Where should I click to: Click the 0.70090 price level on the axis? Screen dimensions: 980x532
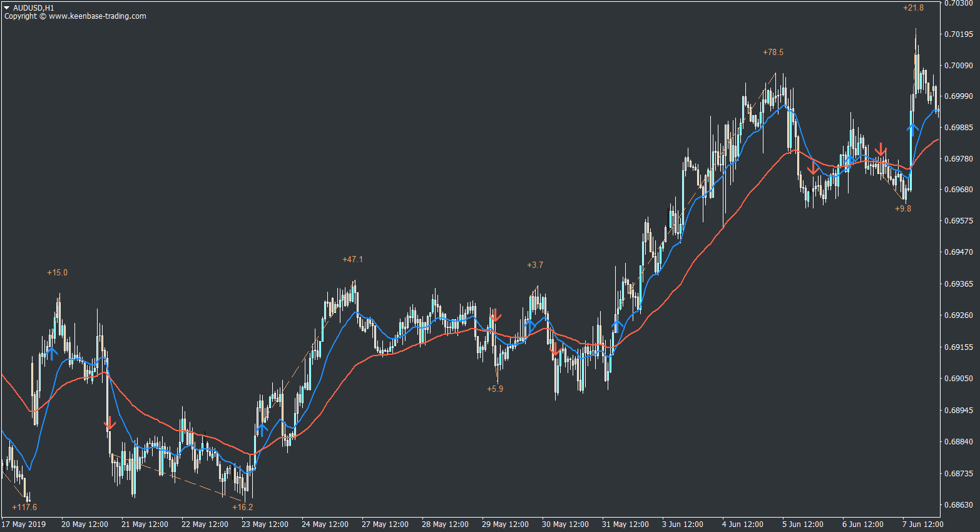[x=958, y=65]
